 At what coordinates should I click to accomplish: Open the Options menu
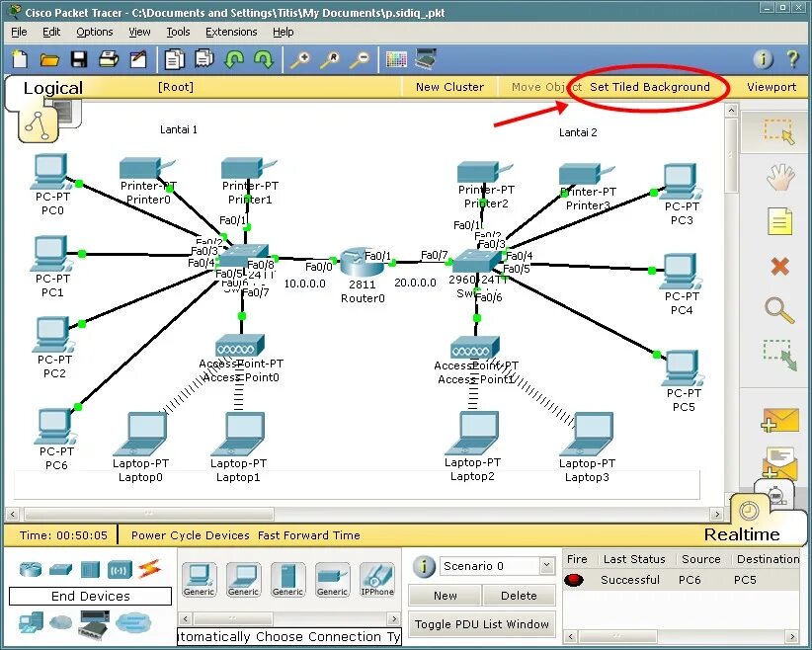click(94, 32)
